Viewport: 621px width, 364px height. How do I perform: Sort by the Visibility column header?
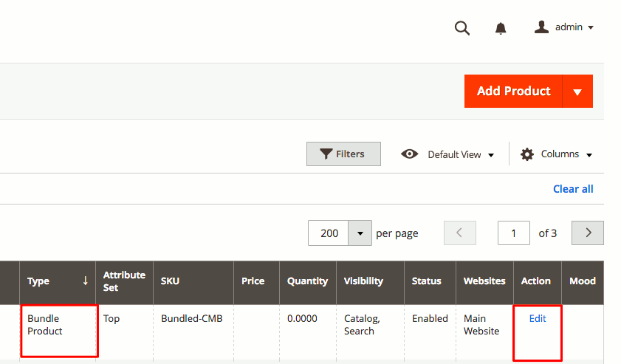(370, 281)
